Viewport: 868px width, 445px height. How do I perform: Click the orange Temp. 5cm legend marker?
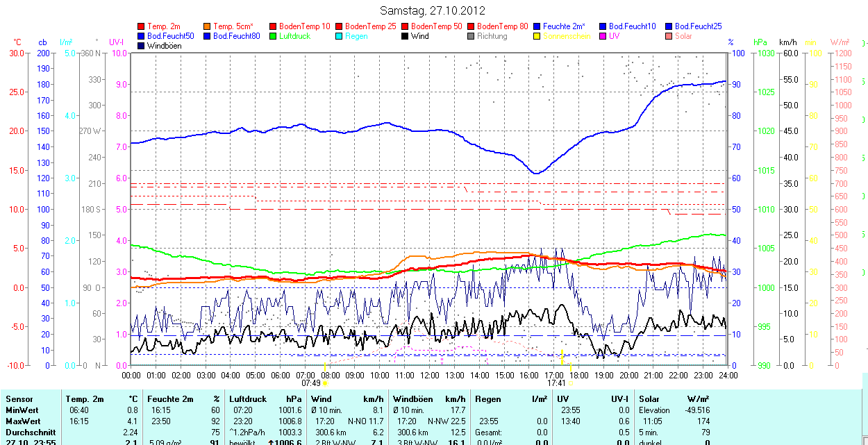(208, 26)
